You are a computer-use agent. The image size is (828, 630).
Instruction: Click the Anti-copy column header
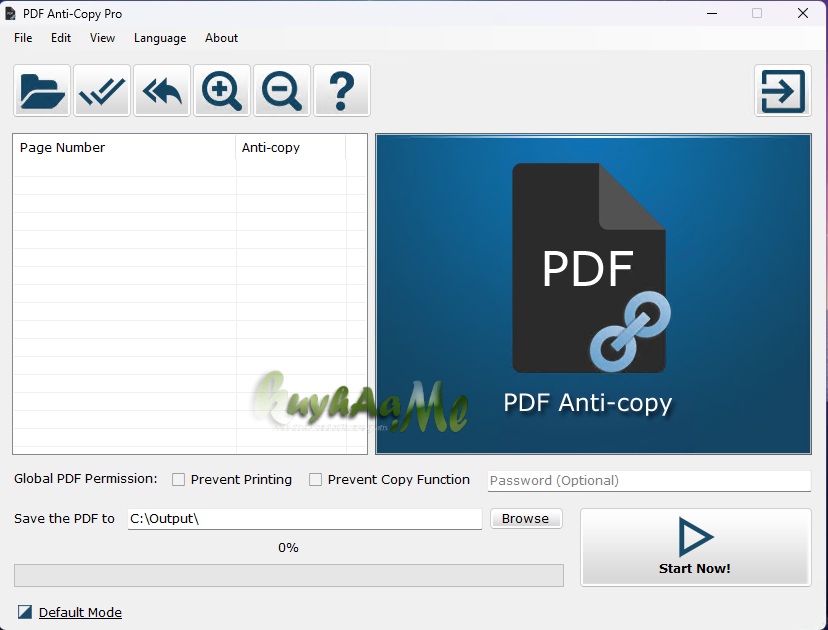coord(291,147)
